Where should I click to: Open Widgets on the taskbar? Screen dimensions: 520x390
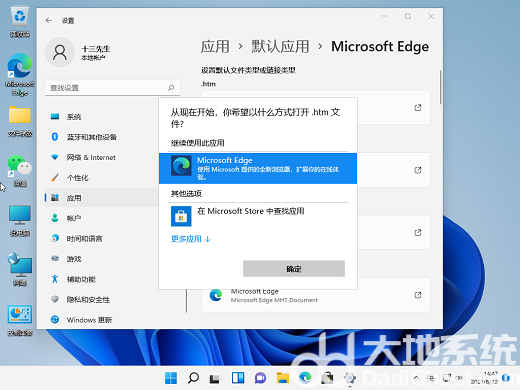(x=238, y=378)
